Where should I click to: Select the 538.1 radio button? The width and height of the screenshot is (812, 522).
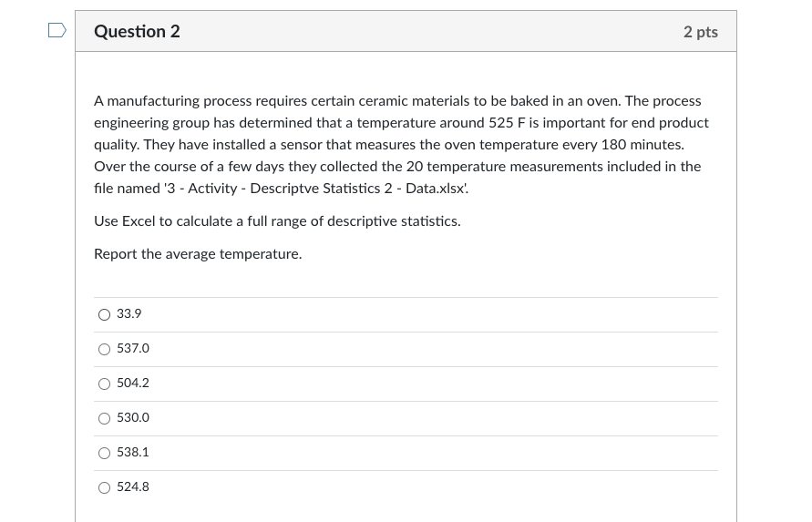pos(105,453)
